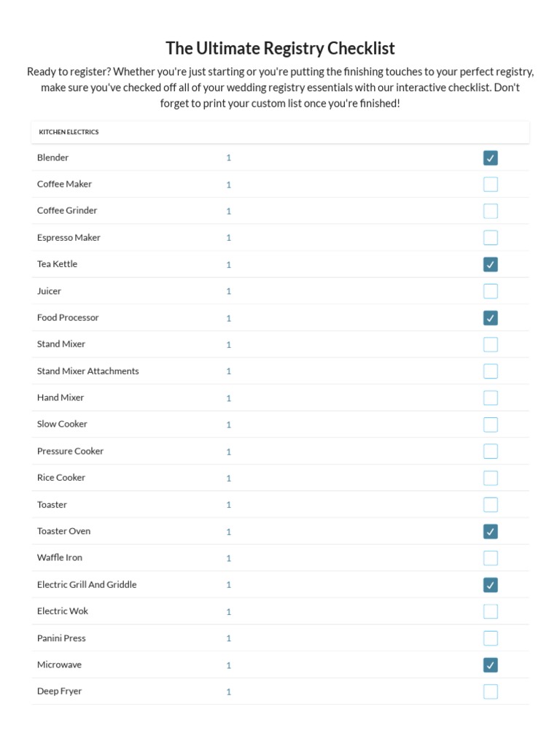Uncheck the Toaster Oven checkbox
This screenshot has width=560, height=747.
(491, 531)
